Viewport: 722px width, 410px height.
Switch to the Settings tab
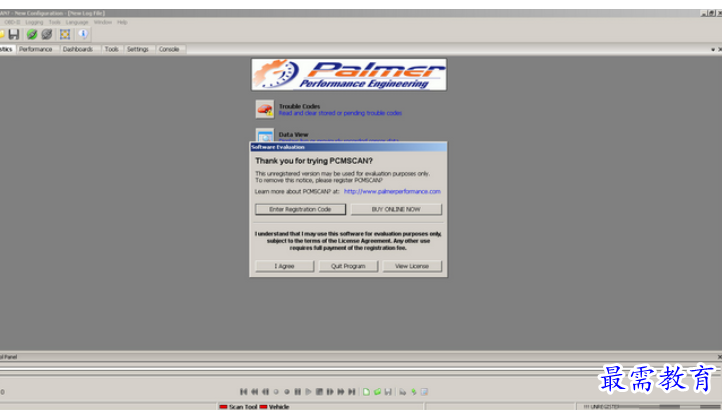click(x=138, y=49)
